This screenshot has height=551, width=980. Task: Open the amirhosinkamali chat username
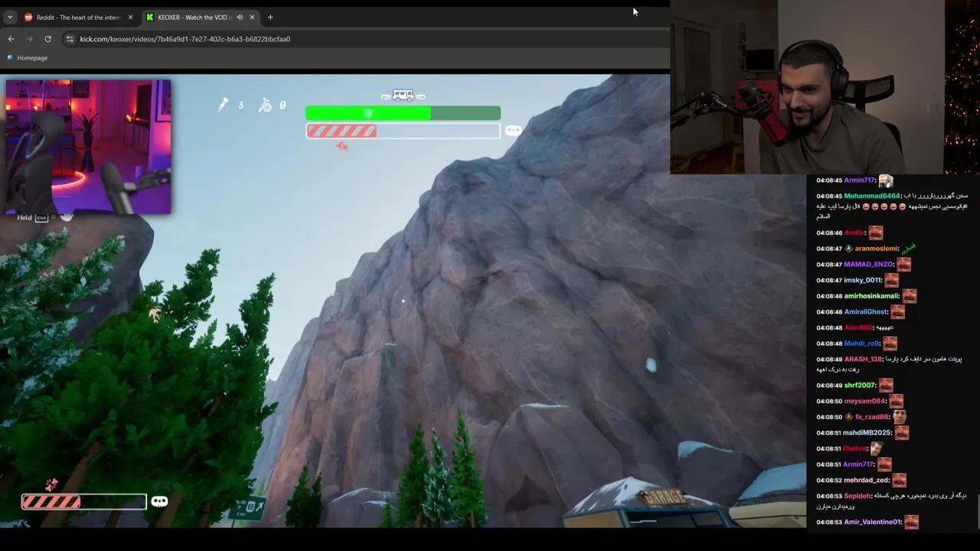pyautogui.click(x=871, y=296)
